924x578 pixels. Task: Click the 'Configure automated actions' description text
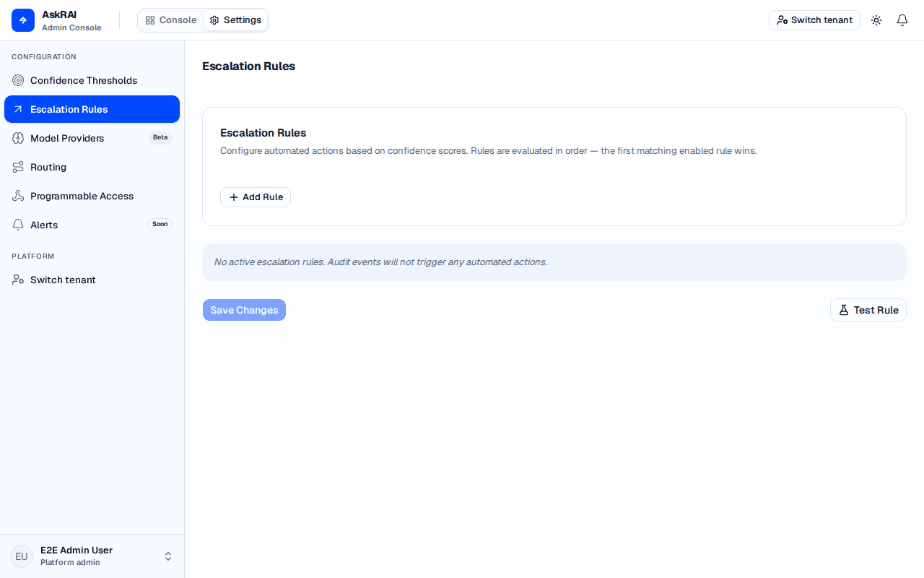489,151
